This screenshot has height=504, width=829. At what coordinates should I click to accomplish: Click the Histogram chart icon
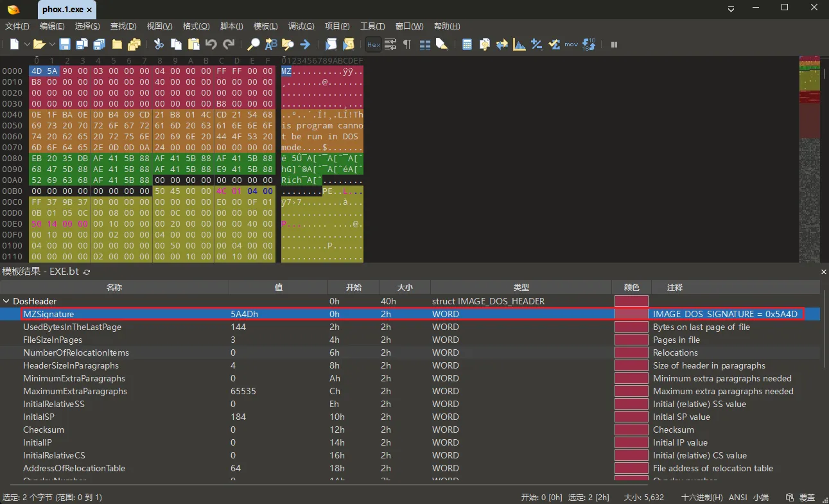(x=519, y=44)
